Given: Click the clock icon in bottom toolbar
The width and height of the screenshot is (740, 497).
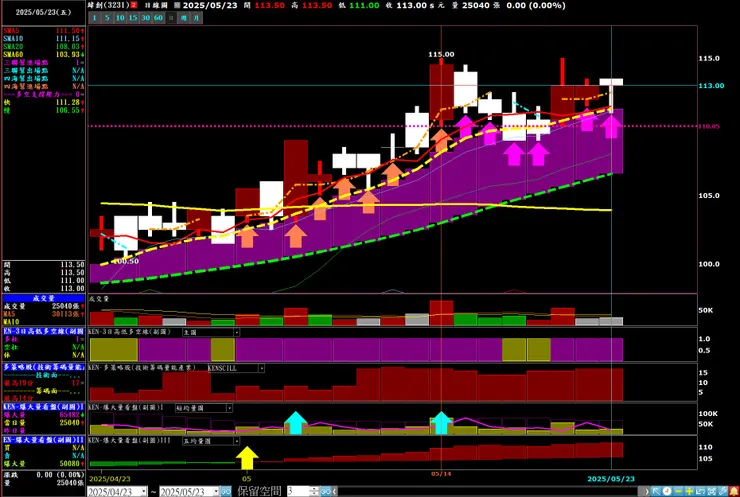Looking at the screenshot, I should tap(667, 491).
